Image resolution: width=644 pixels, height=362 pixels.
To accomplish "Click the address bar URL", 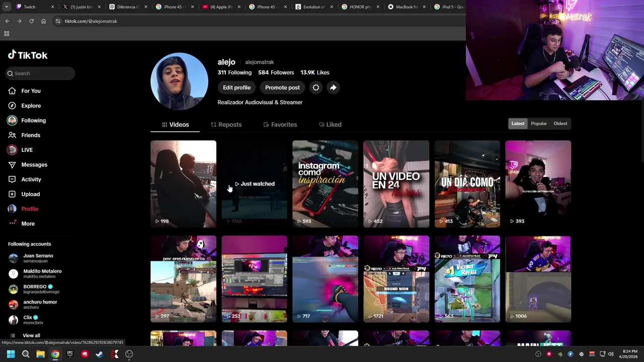I will click(x=91, y=21).
